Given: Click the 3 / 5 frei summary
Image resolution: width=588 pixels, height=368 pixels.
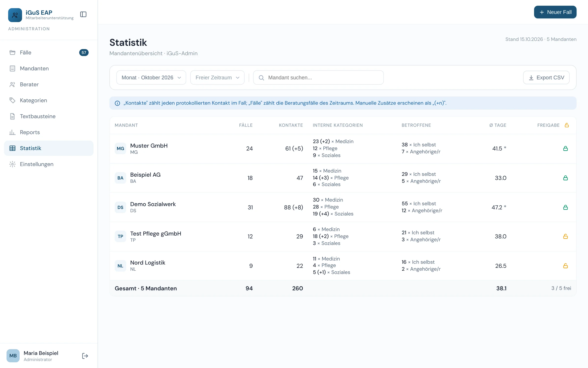Looking at the screenshot, I should pos(561,288).
